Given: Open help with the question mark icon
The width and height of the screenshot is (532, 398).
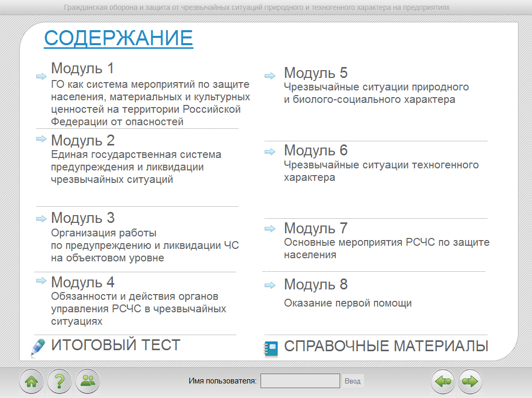Looking at the screenshot, I should click(x=59, y=382).
